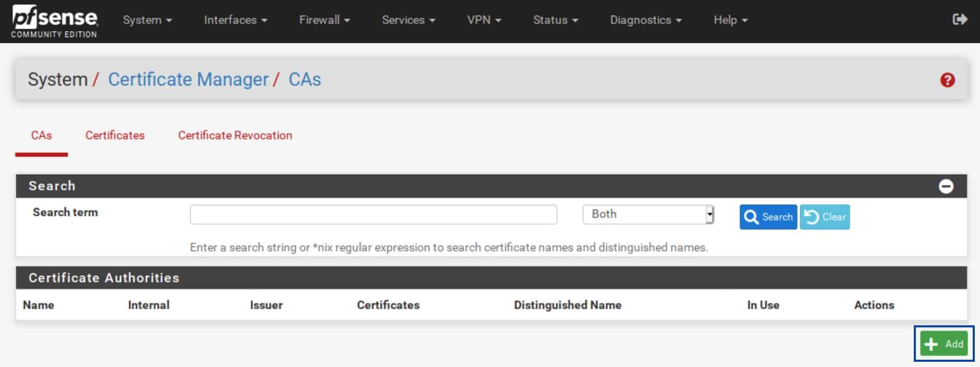Click the logout icon in top bar

[x=960, y=19]
